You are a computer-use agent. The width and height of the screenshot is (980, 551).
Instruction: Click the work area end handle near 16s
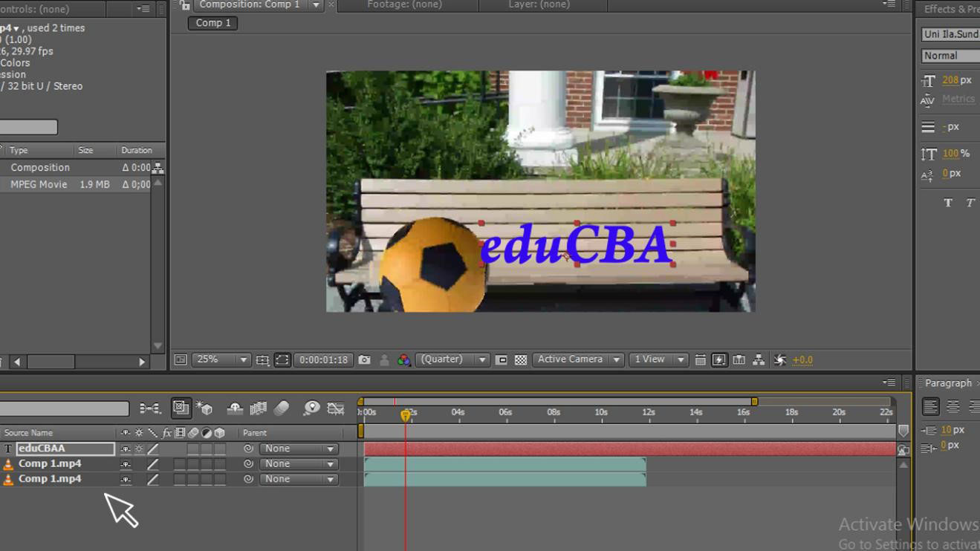coord(754,402)
